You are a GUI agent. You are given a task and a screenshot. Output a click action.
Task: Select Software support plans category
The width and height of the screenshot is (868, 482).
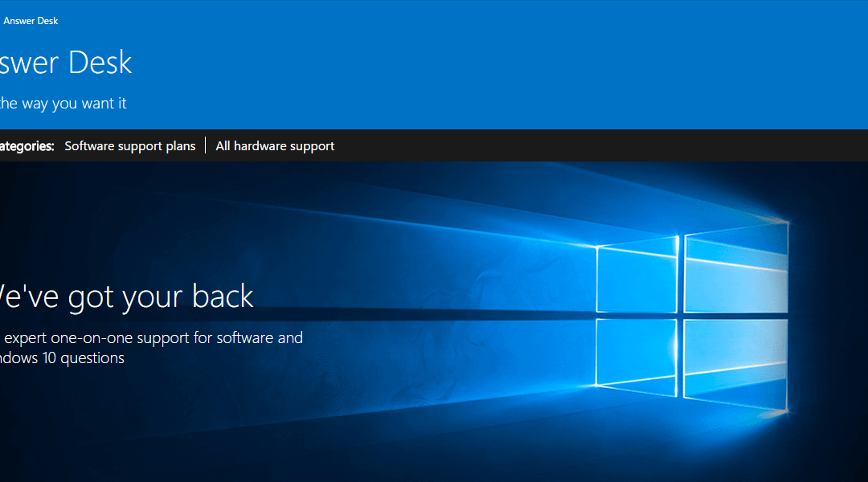[x=130, y=146]
